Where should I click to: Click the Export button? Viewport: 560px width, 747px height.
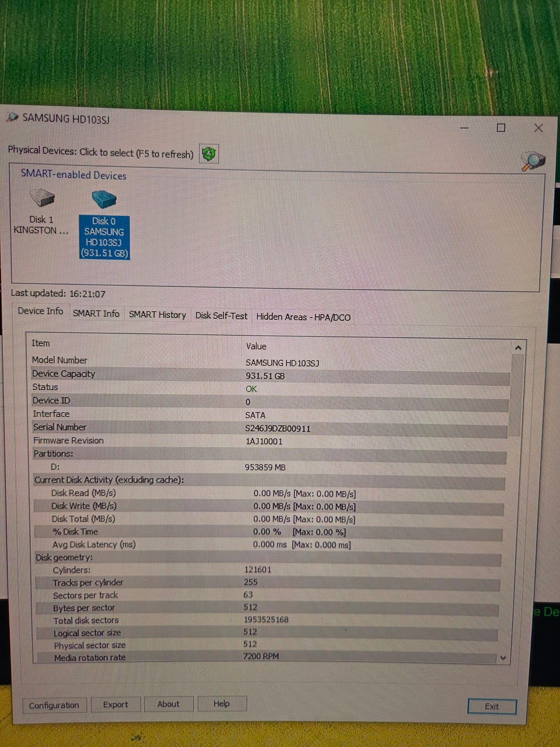pos(116,704)
